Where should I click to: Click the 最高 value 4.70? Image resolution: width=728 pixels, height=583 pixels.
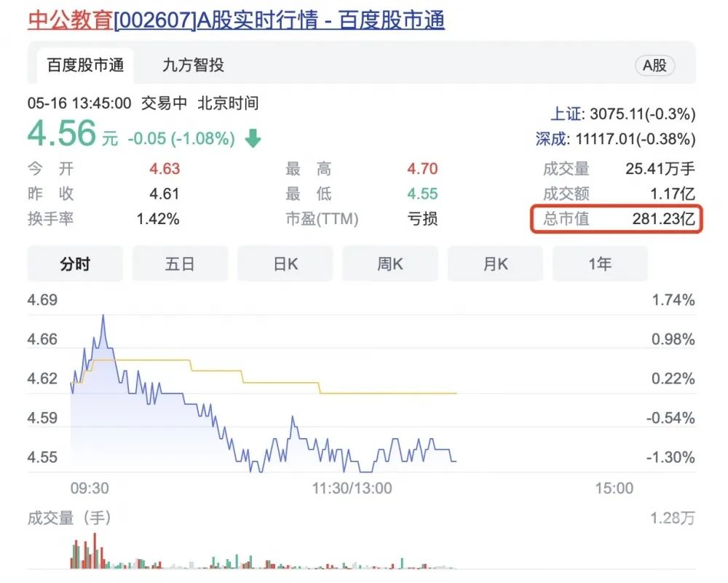tap(422, 168)
